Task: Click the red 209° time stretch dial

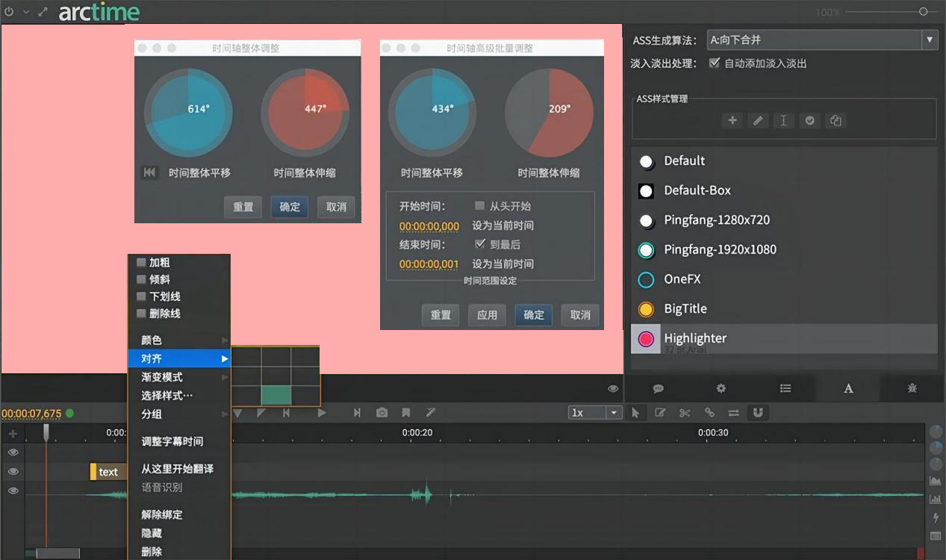Action: (x=550, y=113)
